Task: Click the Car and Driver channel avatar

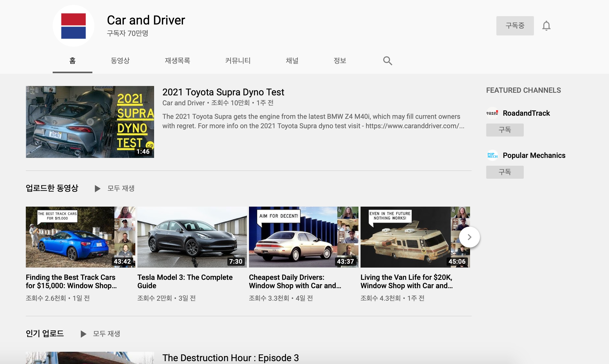Action: pos(74,26)
